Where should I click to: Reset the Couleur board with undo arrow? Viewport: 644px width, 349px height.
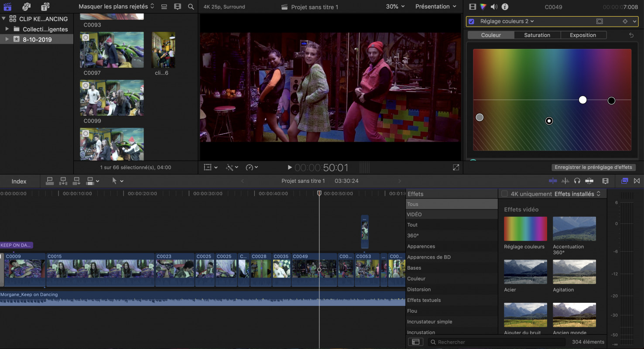631,35
